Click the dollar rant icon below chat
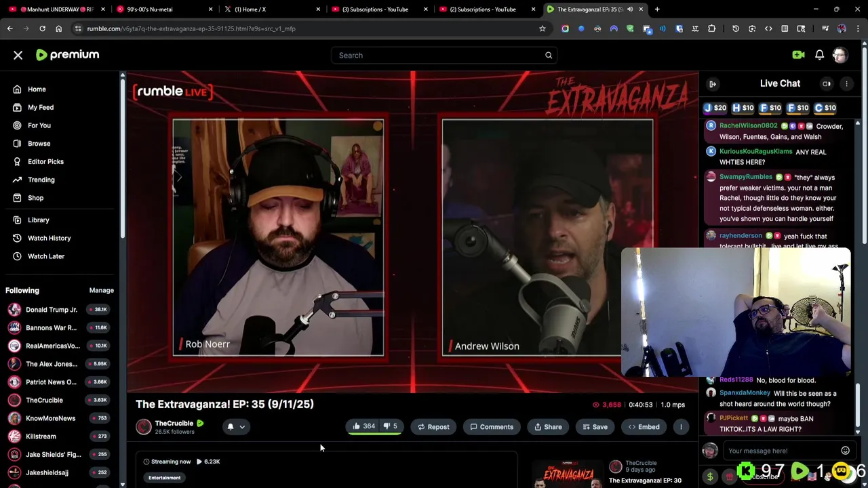This screenshot has width=868, height=488. (x=710, y=476)
